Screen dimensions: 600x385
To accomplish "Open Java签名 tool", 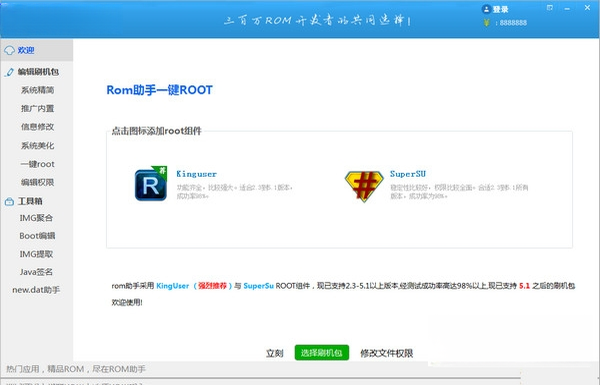I will point(36,272).
